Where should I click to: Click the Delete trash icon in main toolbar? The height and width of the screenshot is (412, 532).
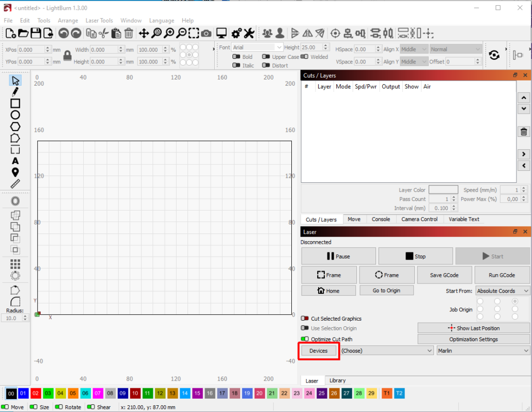pyautogui.click(x=129, y=34)
